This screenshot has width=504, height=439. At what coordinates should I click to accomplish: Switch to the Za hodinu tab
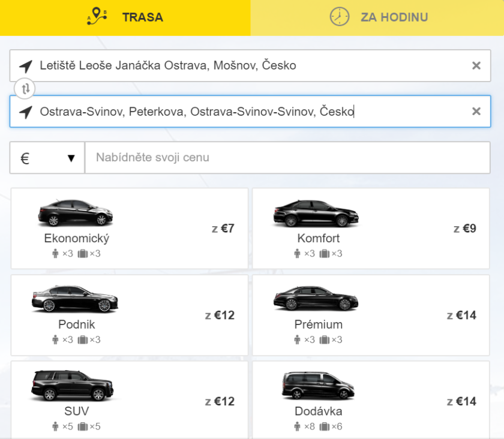tap(377, 17)
